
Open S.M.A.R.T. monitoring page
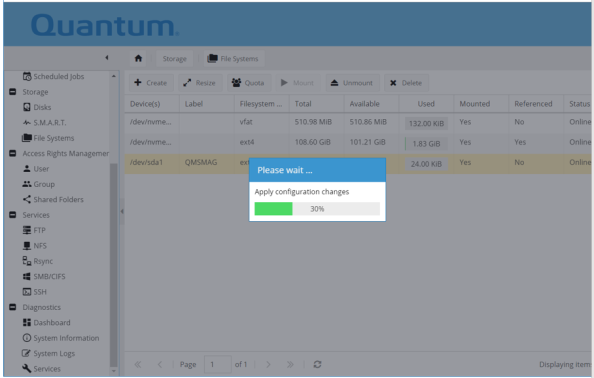tap(44, 123)
